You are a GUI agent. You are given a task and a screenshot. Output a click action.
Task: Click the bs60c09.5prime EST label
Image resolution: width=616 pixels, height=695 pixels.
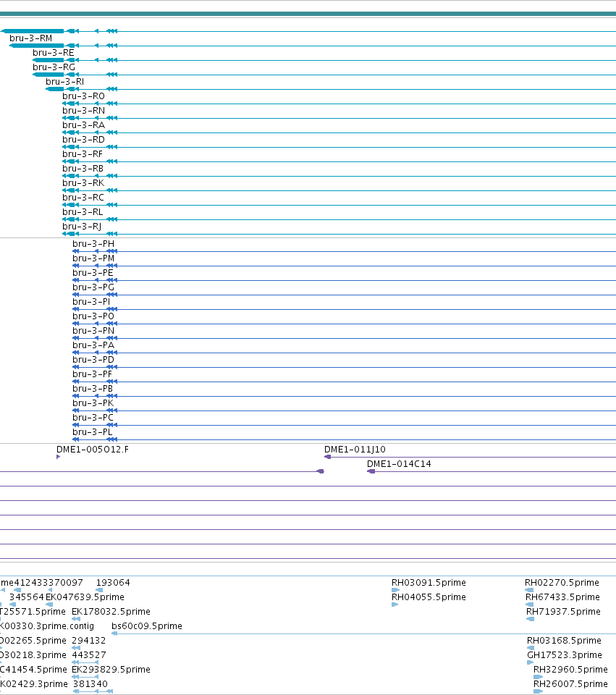click(x=147, y=626)
